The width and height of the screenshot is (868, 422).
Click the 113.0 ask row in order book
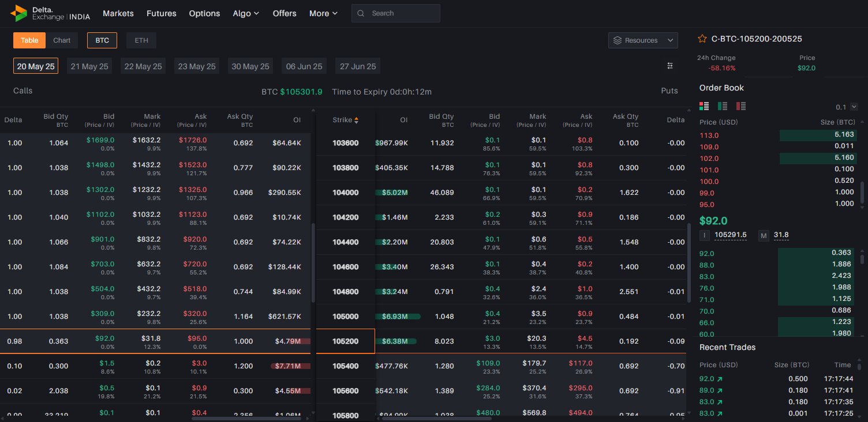point(777,135)
